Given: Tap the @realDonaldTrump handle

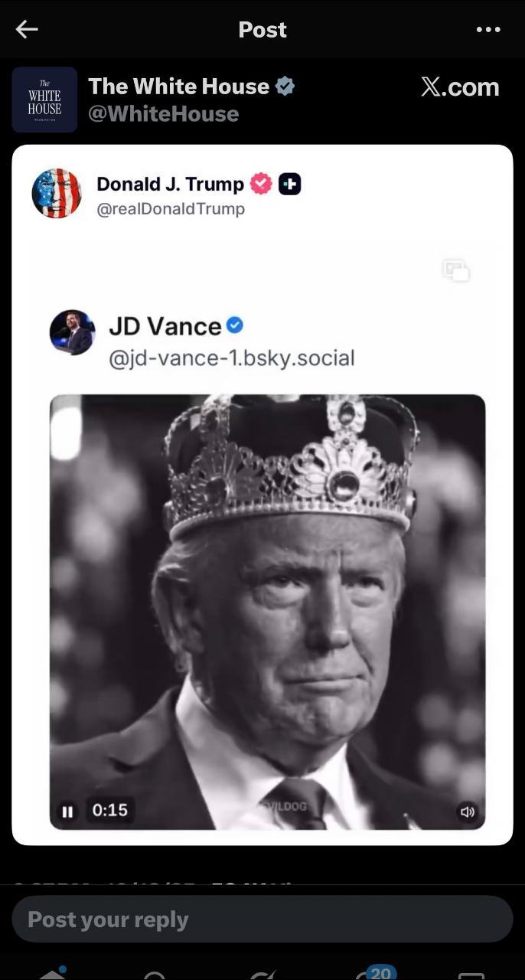Looking at the screenshot, I should (x=171, y=209).
